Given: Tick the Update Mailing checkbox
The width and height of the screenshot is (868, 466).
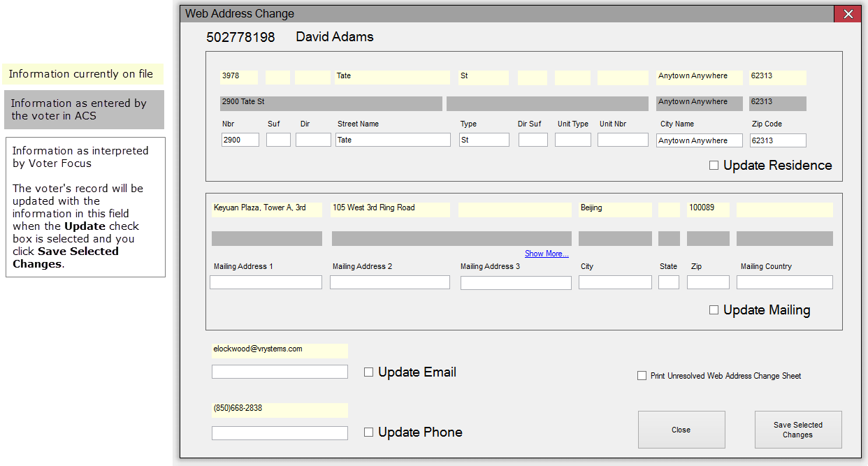Looking at the screenshot, I should (x=714, y=310).
